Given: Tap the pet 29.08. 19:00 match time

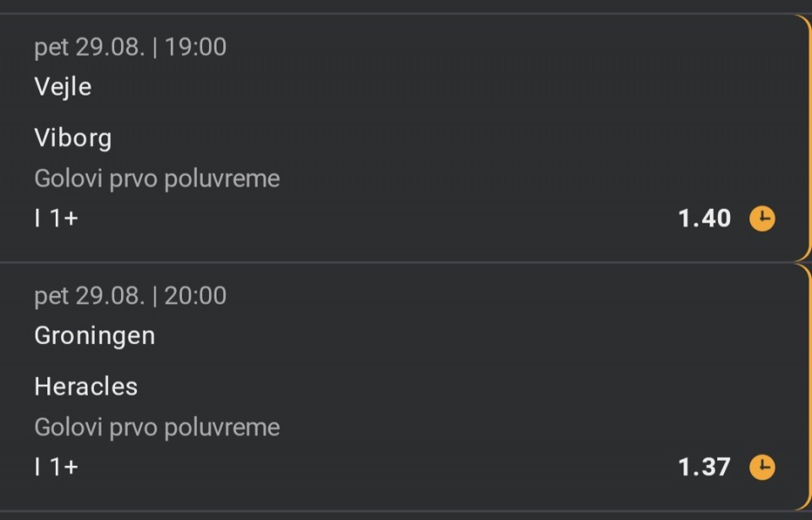Looking at the screenshot, I should click(x=130, y=47).
